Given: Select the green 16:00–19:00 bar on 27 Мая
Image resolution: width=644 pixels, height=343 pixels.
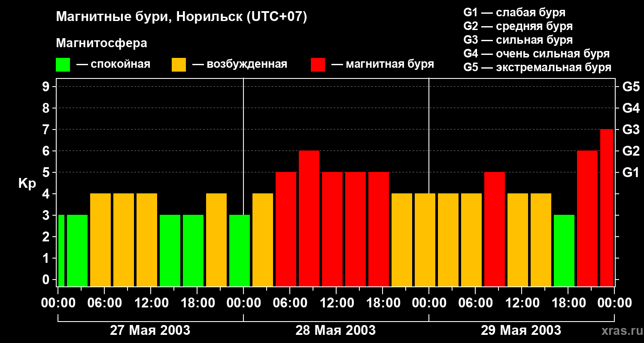Looking at the screenshot, I should tap(193, 250).
